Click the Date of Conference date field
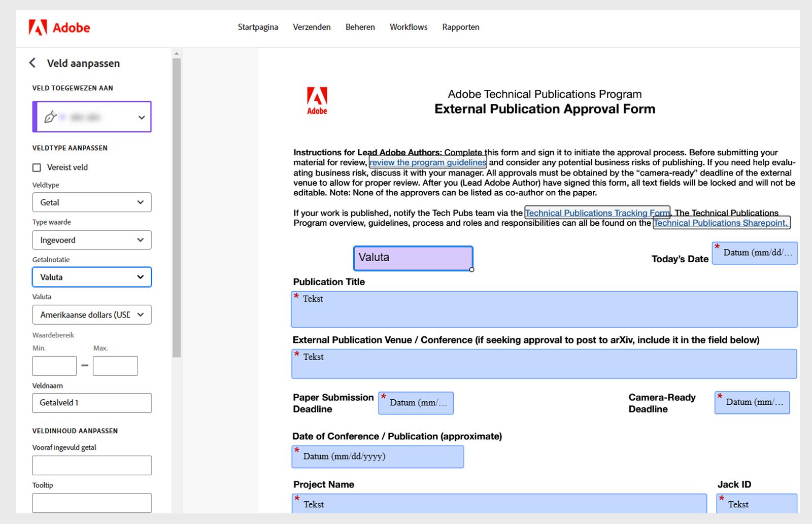812x524 pixels. point(378,457)
